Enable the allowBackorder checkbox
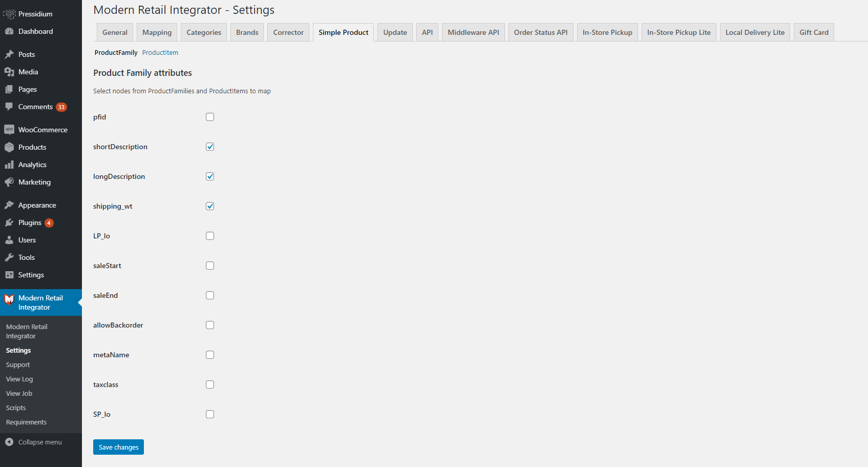This screenshot has height=467, width=868. (210, 325)
